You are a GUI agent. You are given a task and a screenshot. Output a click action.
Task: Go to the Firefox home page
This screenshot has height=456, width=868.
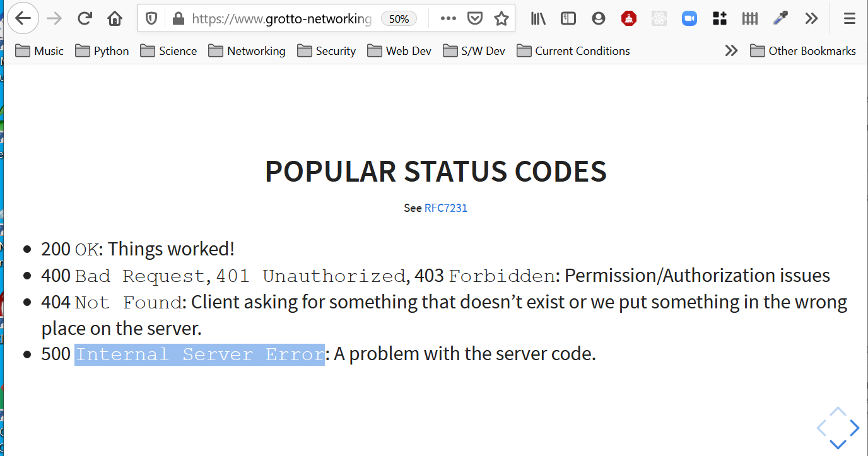click(x=115, y=19)
